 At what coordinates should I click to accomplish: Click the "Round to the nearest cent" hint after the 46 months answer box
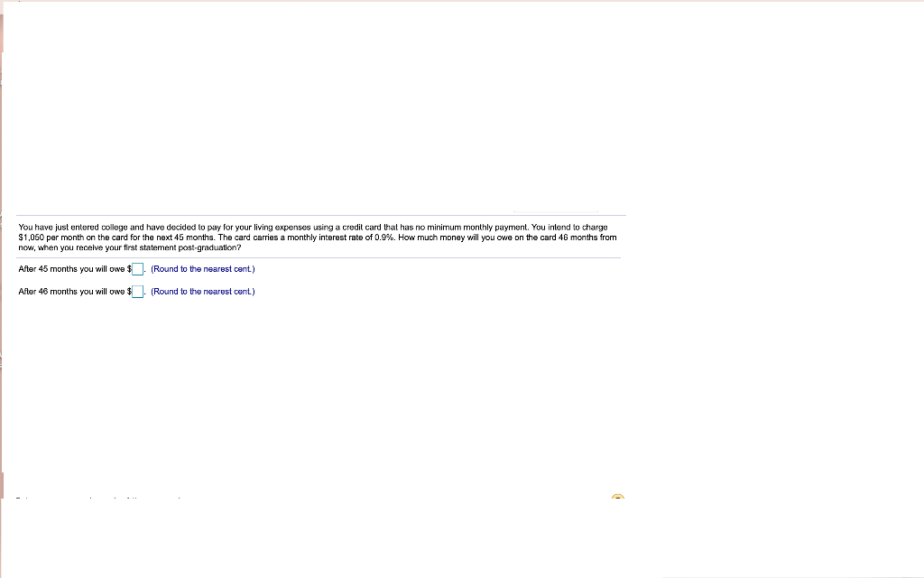pyautogui.click(x=203, y=292)
